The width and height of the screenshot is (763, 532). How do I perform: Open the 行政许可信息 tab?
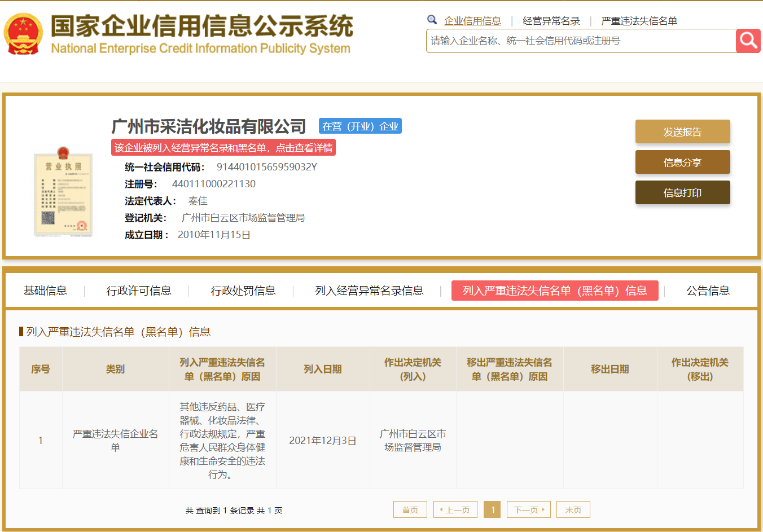[x=139, y=291]
